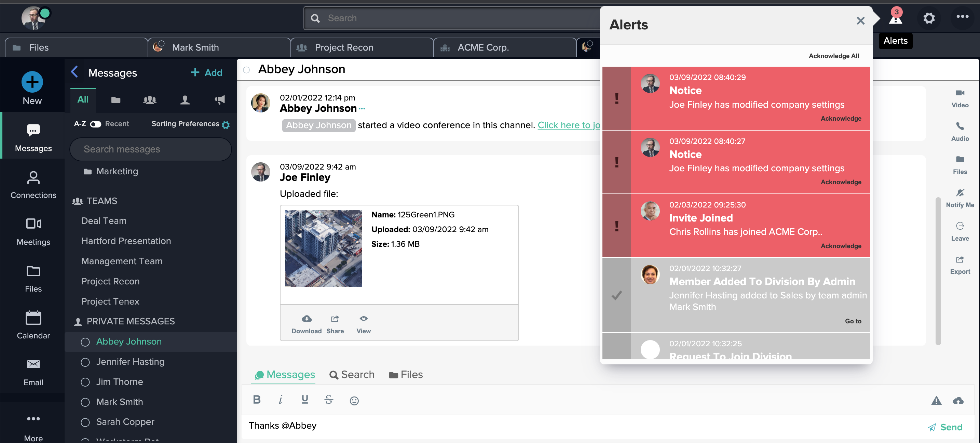The image size is (980, 443).
Task: Download the 125Green1.PNG file
Action: [306, 324]
